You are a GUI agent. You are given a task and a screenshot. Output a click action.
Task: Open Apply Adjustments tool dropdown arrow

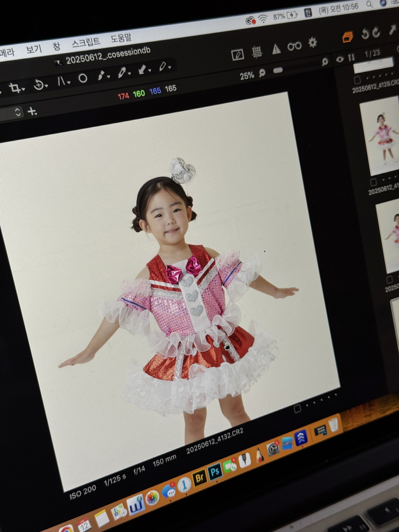150,70
